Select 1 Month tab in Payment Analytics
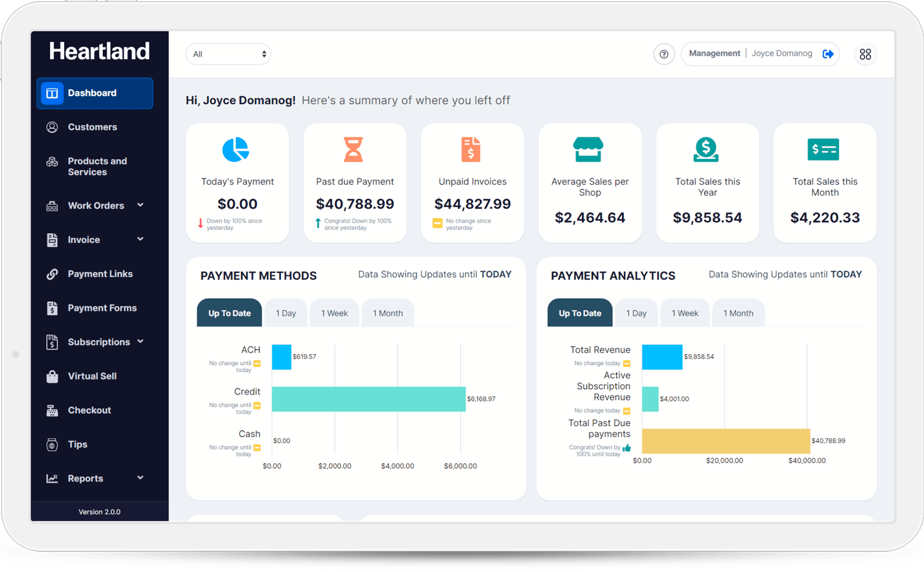This screenshot has width=924, height=572. pos(738,313)
